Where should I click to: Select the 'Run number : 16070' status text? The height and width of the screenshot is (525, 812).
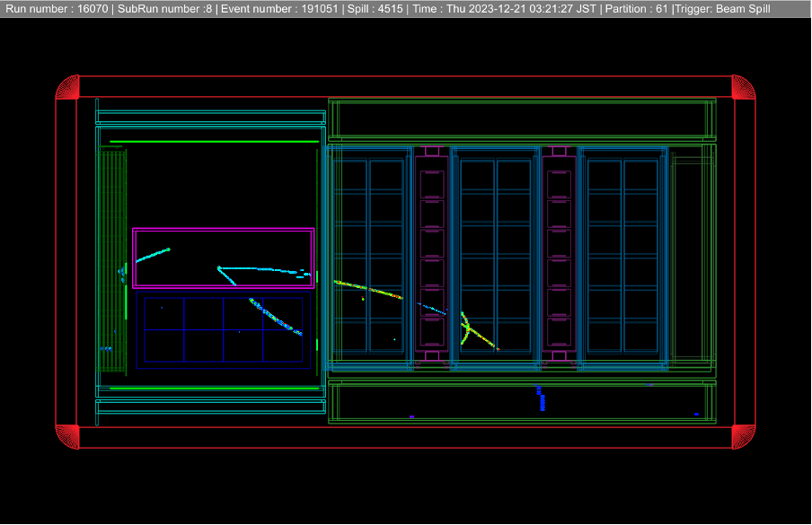57,9
